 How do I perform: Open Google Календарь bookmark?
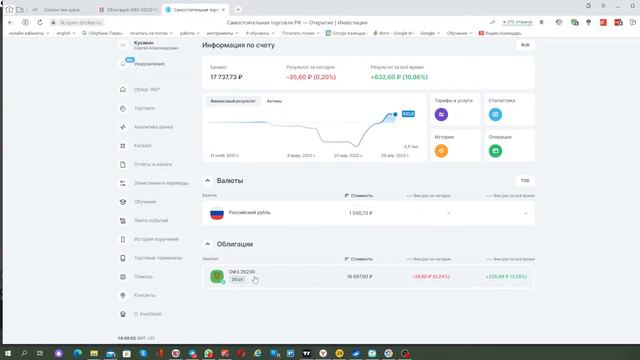[346, 33]
